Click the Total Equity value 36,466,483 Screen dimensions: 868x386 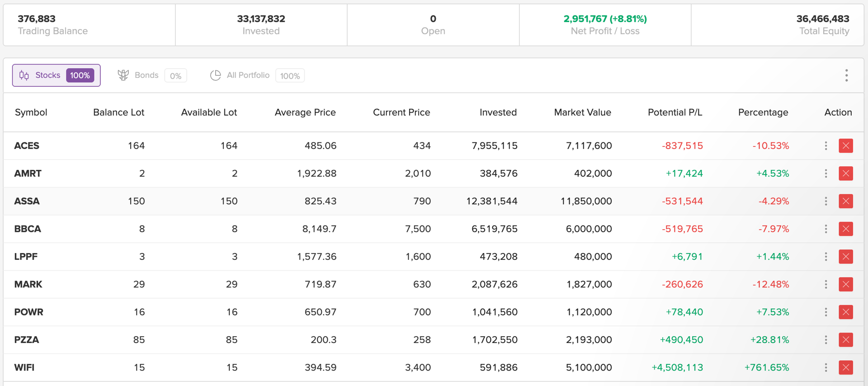pyautogui.click(x=823, y=19)
